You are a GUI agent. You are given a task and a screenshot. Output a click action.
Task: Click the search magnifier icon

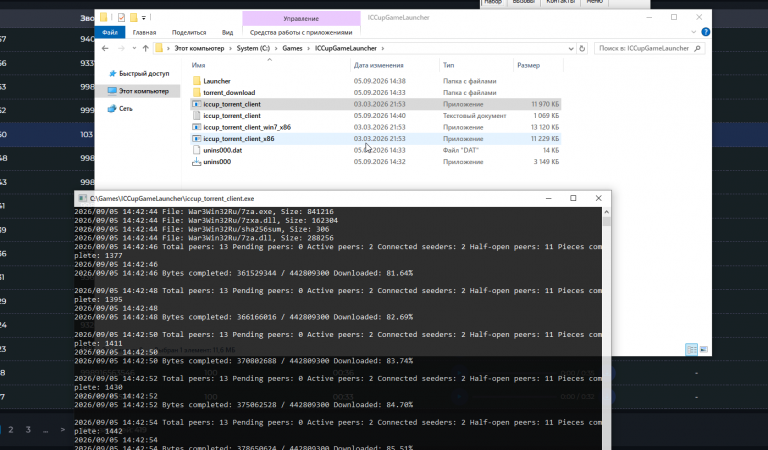coord(697,48)
